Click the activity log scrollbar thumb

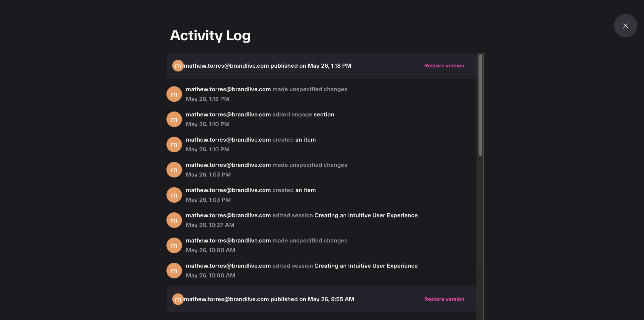pos(480,105)
